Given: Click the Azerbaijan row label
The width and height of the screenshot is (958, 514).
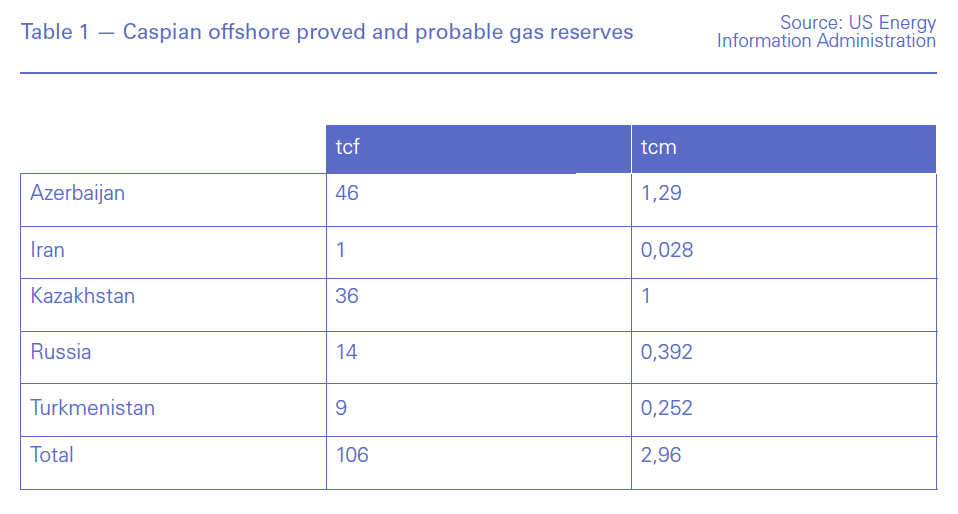Looking at the screenshot, I should point(78,193).
